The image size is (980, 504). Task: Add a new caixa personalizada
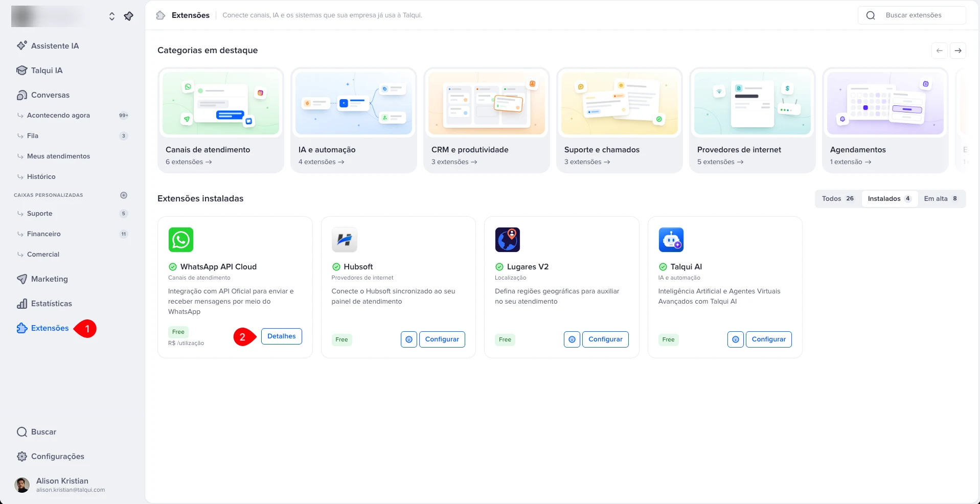click(124, 195)
